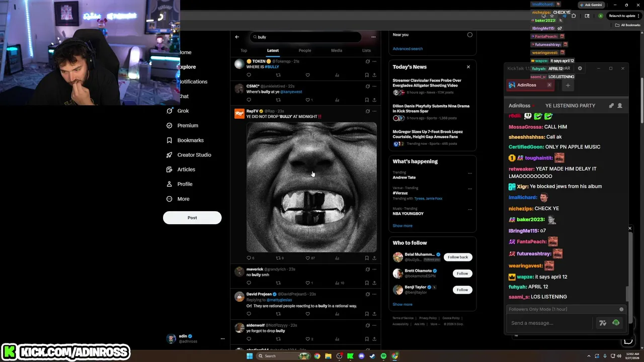Click the bully search field

pyautogui.click(x=305, y=37)
